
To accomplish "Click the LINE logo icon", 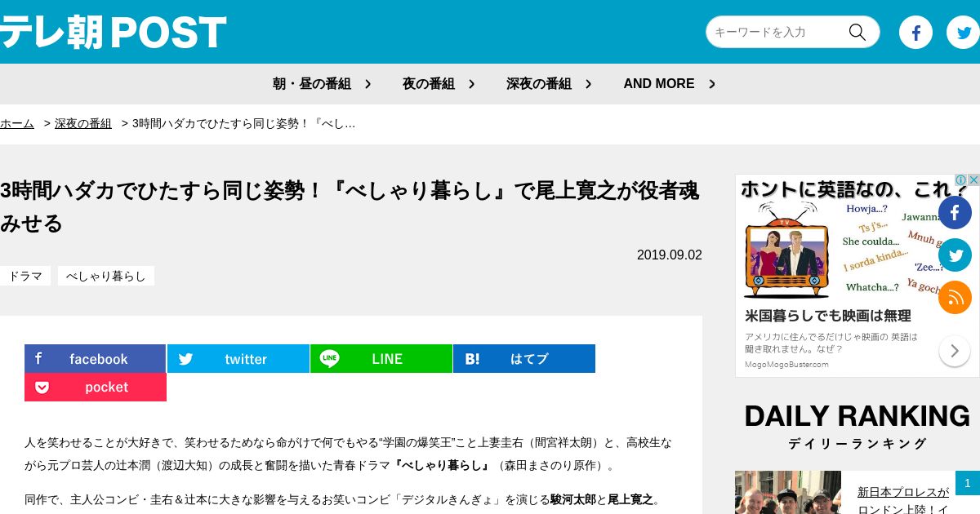I will 329,359.
